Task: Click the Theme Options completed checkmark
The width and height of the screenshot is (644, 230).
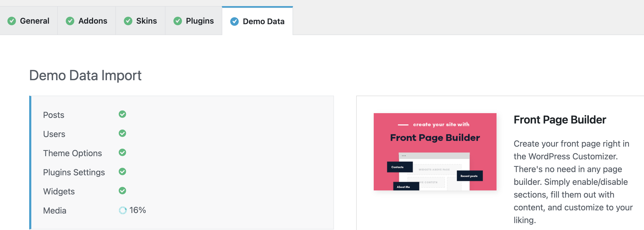Action: tap(122, 152)
